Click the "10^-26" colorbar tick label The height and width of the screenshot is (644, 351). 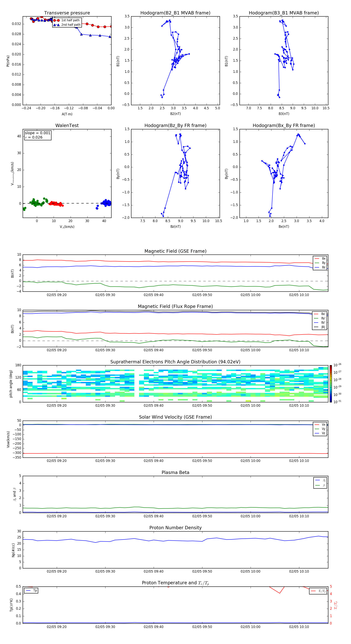point(337,365)
